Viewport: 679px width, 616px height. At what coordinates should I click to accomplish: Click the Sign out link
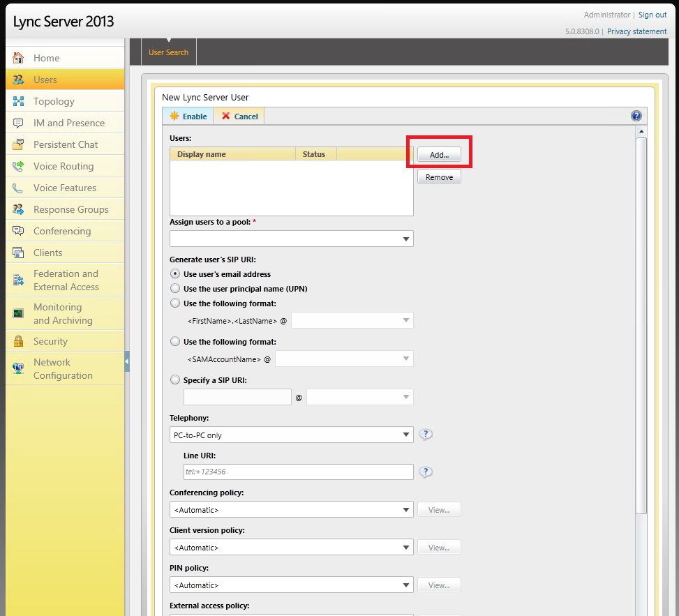point(652,15)
